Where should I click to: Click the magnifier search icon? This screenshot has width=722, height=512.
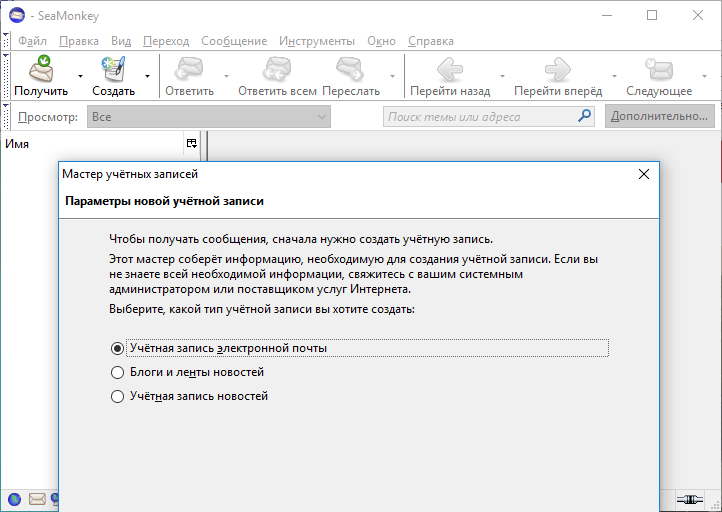pyautogui.click(x=584, y=116)
